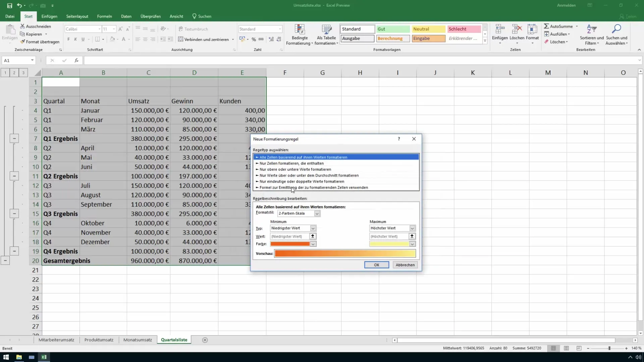The width and height of the screenshot is (644, 362).
Task: Open the Minimum Typ dropdown
Action: coord(313,228)
